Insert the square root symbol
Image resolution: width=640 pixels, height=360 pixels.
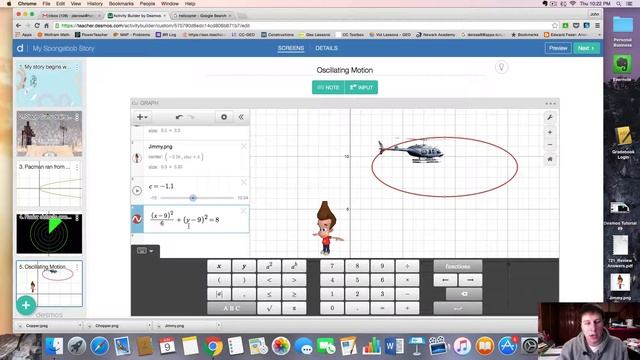(x=269, y=308)
